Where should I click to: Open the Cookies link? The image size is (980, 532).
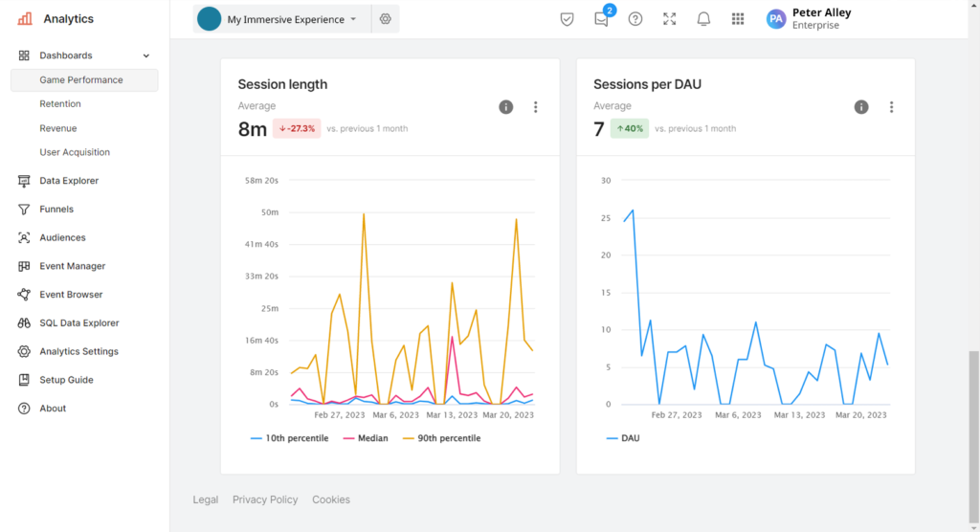point(331,499)
